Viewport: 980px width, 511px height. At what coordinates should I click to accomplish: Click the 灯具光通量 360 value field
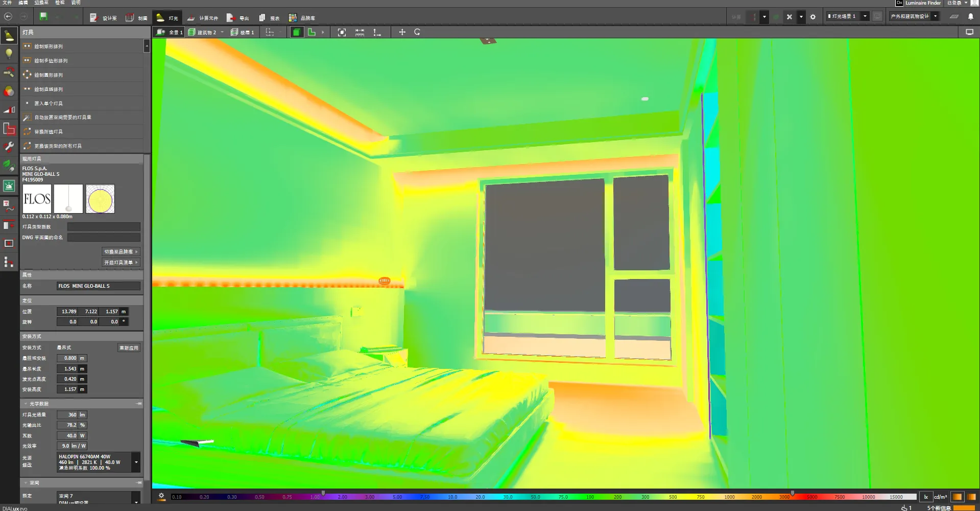67,415
